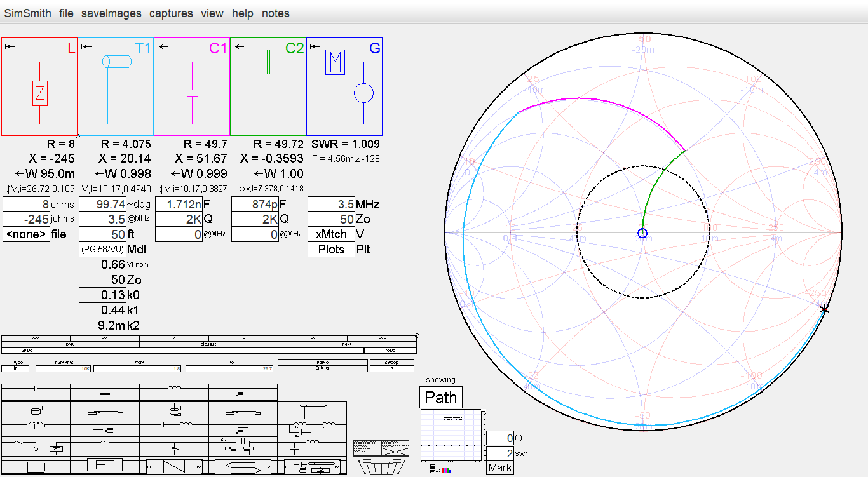Click the Plots button
This screenshot has width=868, height=477.
[331, 250]
